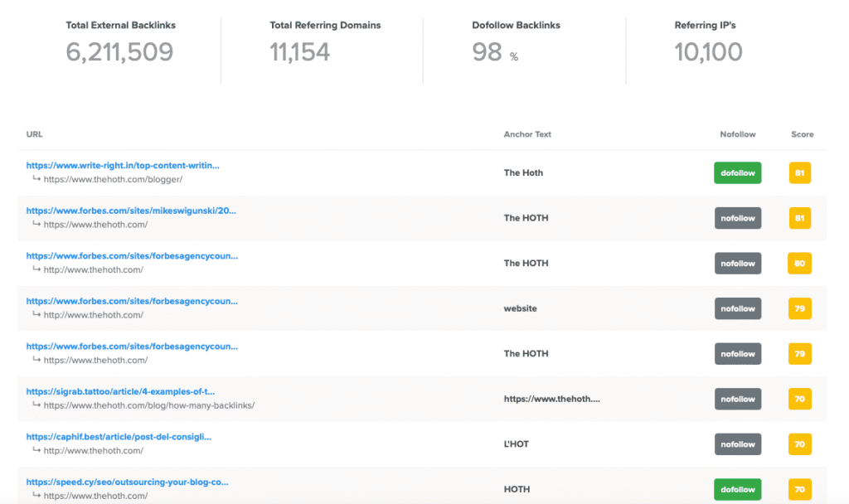Open the forbes.com mikeswigunski backlink
Image resolution: width=849 pixels, height=504 pixels.
point(131,211)
